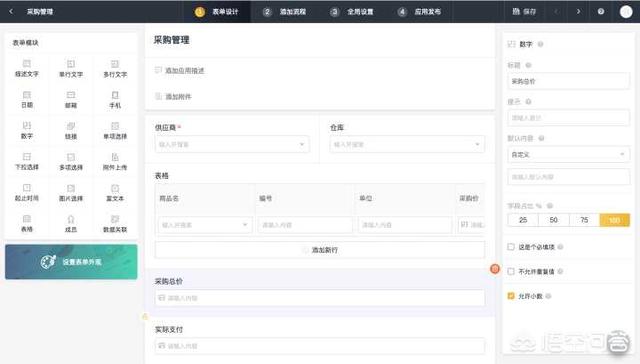This screenshot has height=364, width=640.
Task: Select the 表格 table module
Action: point(27,224)
